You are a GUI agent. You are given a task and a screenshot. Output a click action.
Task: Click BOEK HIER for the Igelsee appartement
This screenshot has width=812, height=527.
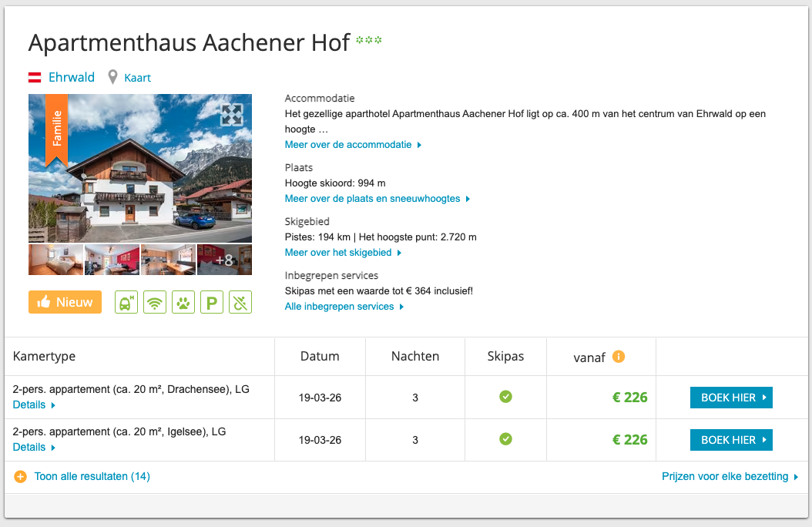tap(730, 440)
